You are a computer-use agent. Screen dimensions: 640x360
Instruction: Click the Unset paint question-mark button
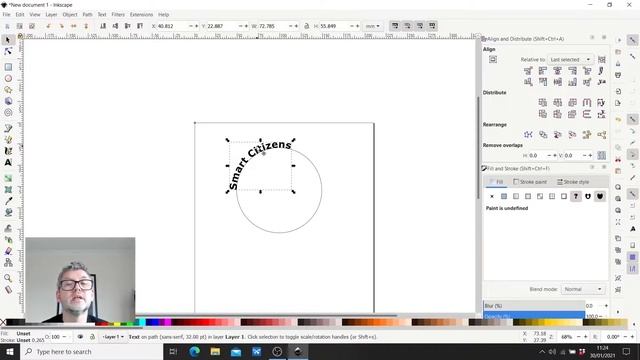576,196
